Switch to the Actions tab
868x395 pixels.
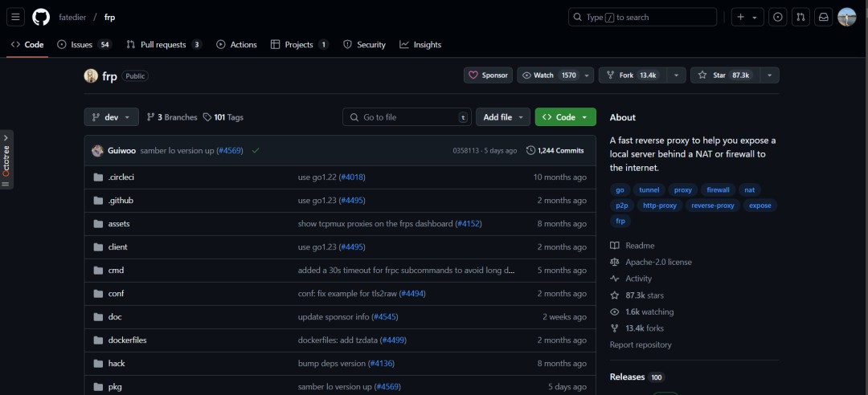tap(236, 45)
